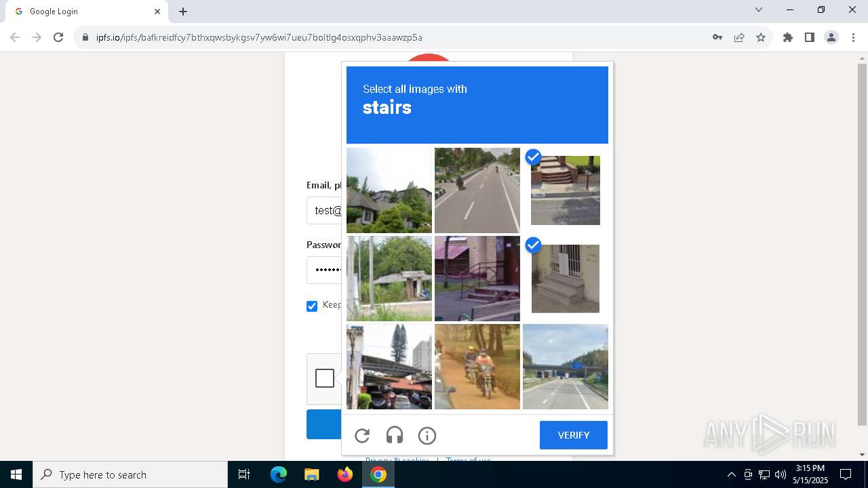Go forward in browser history
868x488 pixels.
coord(37,37)
